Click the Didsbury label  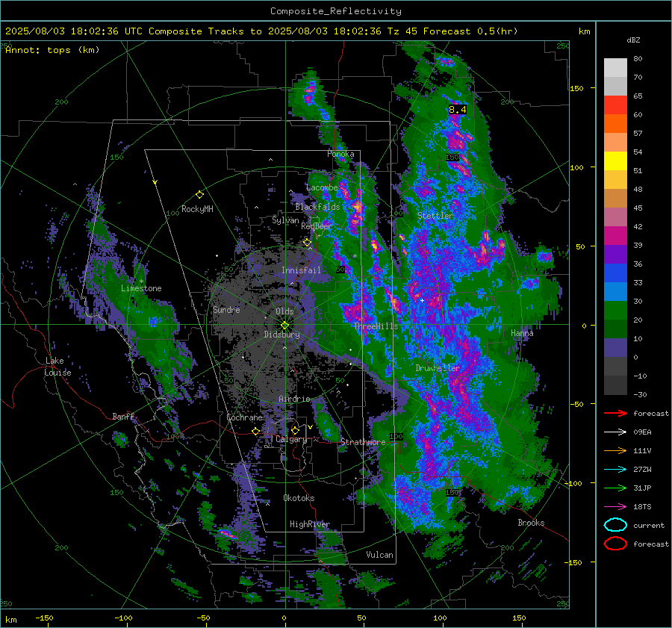tap(281, 335)
